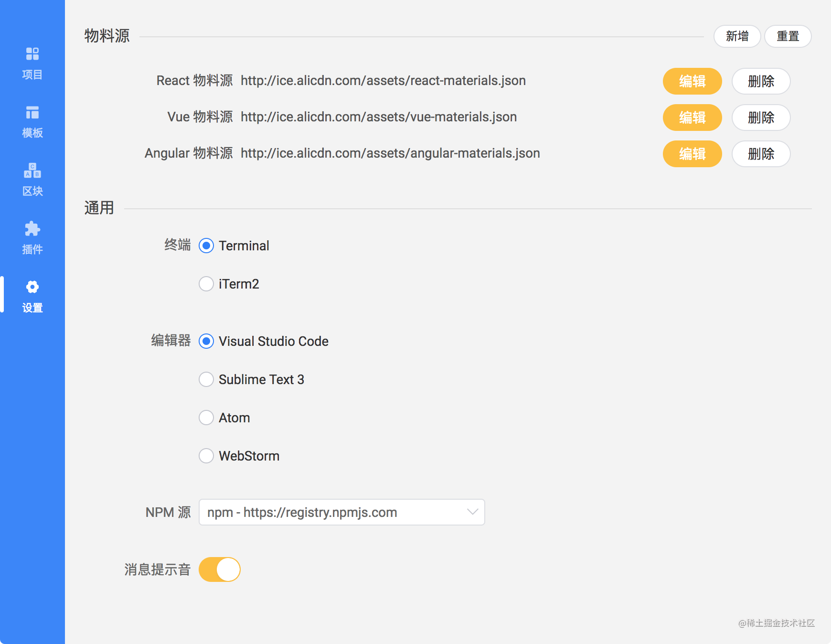Click the react-materials.json URL text
This screenshot has width=831, height=644.
click(x=383, y=81)
